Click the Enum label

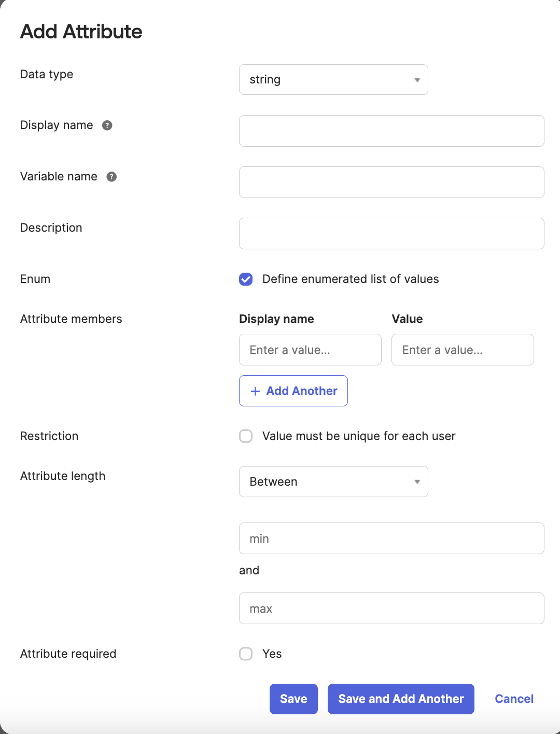point(35,279)
